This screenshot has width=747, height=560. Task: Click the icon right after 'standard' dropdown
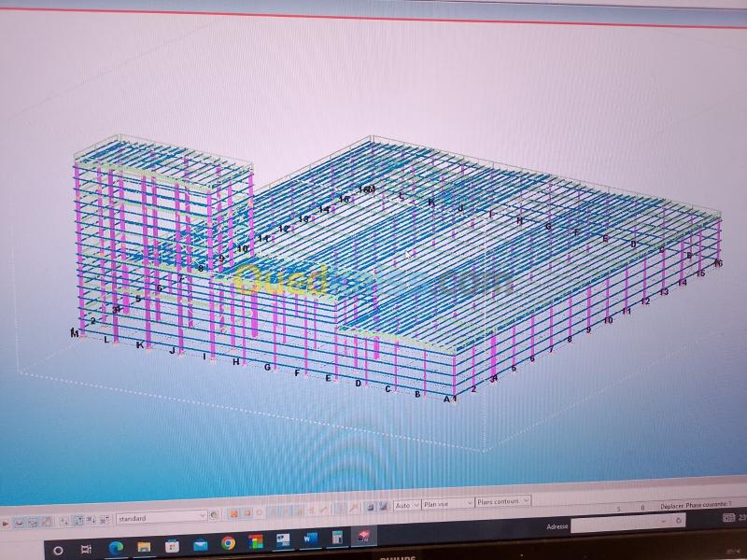coord(215,515)
